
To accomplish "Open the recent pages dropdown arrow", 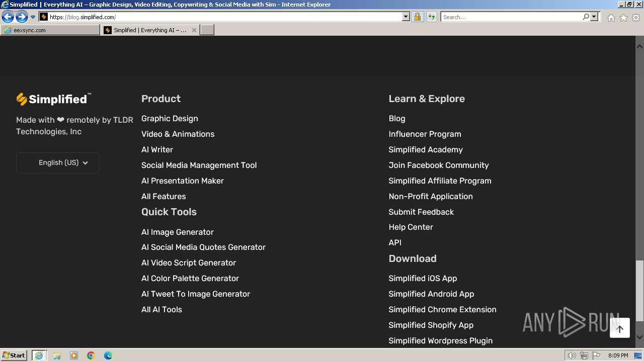I will pyautogui.click(x=33, y=17).
